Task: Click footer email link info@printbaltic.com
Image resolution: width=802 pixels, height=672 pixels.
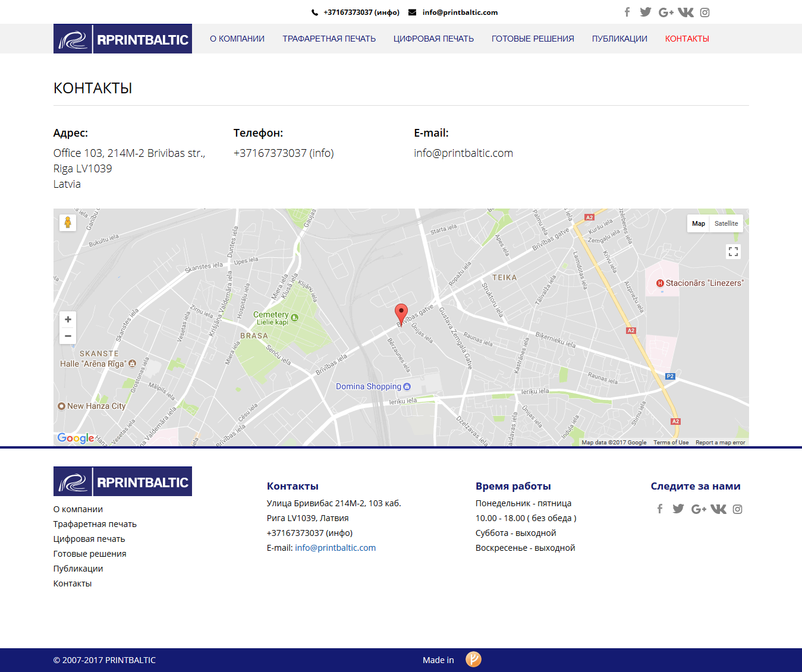Action: [x=335, y=548]
